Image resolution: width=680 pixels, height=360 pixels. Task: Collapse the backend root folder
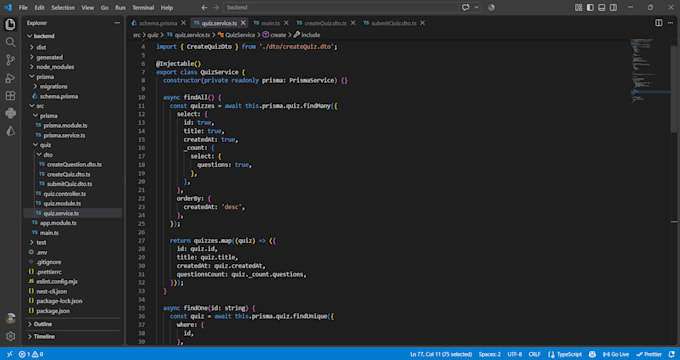click(x=43, y=36)
